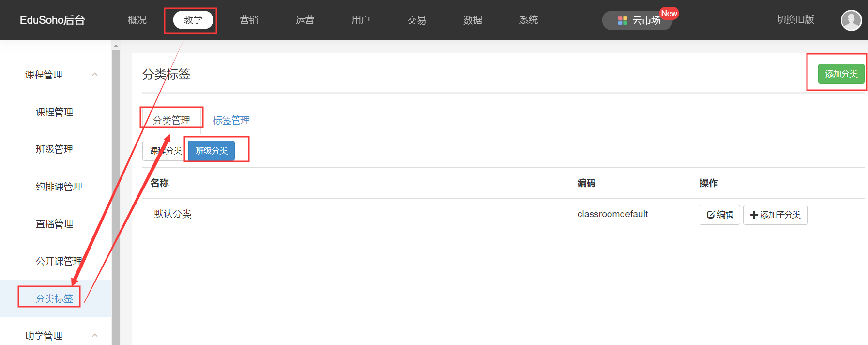Collapse the 助学管理 sidebar section

95,335
